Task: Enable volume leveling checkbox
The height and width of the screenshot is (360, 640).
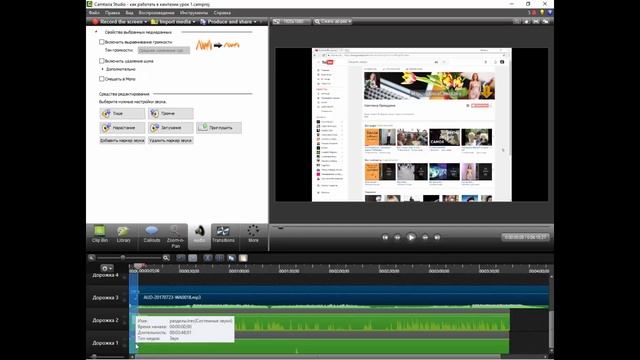Action: coord(102,42)
